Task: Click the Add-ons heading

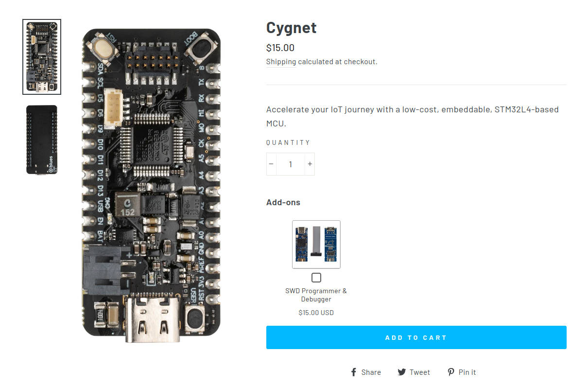Action: 283,202
